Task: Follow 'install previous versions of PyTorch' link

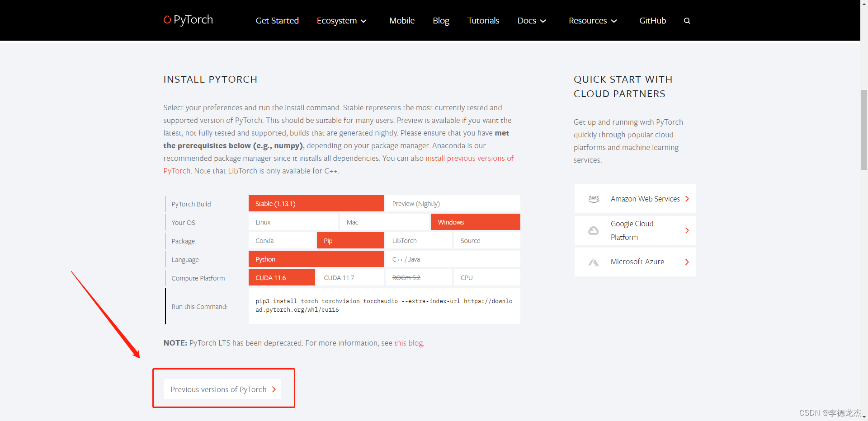Action: pos(469,158)
